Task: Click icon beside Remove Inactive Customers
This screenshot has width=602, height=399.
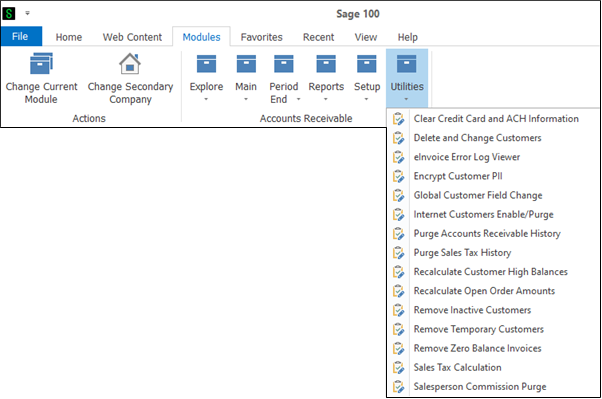Action: point(399,310)
